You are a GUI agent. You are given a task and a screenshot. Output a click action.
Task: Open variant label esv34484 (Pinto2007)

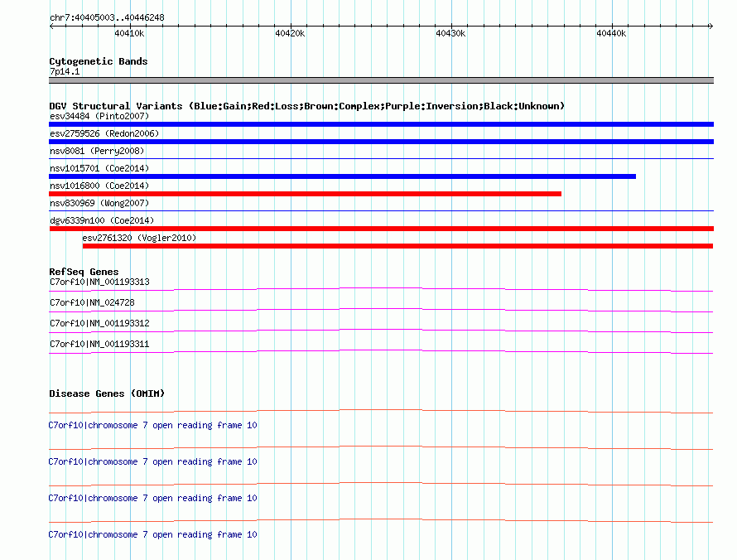[x=99, y=116]
